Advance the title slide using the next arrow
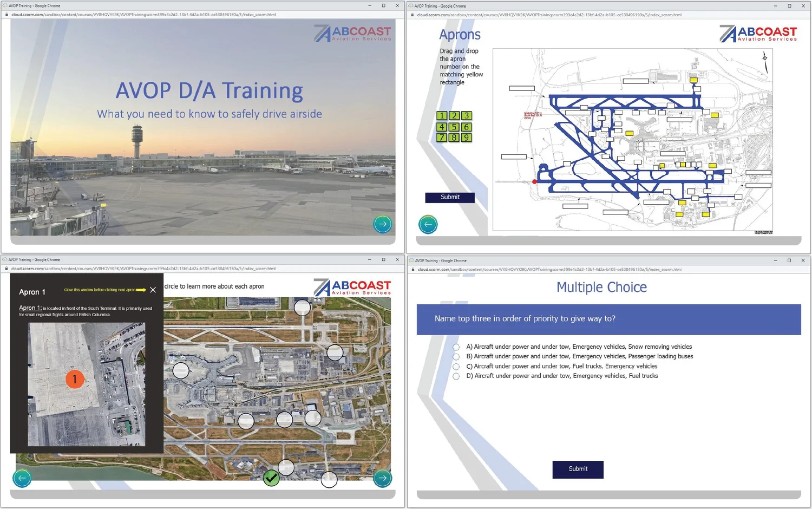 pos(382,224)
